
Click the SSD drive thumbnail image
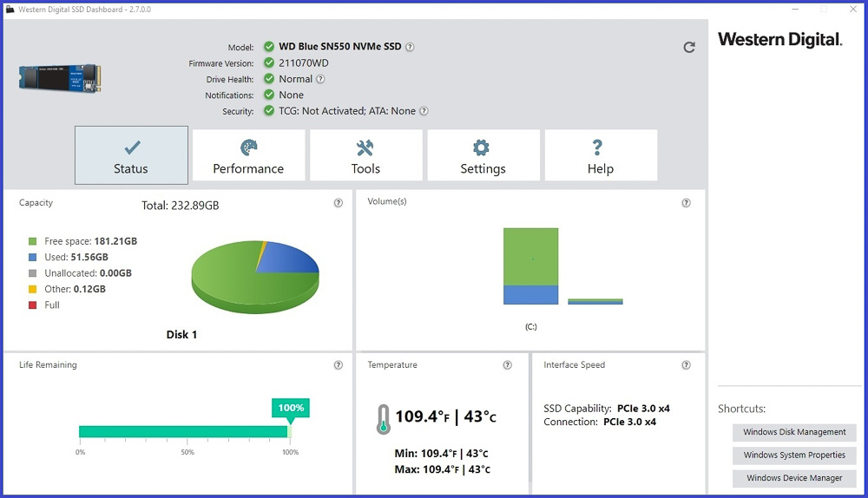[60, 78]
